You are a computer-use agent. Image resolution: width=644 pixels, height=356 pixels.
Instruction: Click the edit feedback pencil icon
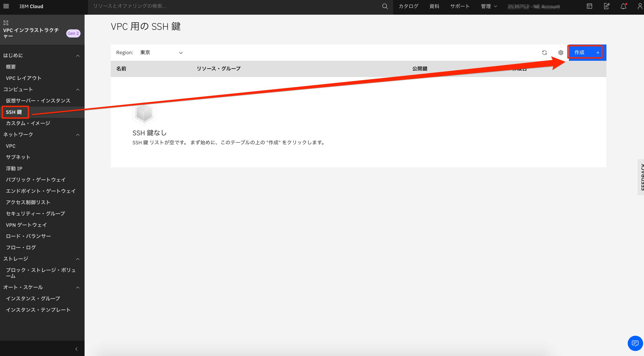tap(606, 6)
